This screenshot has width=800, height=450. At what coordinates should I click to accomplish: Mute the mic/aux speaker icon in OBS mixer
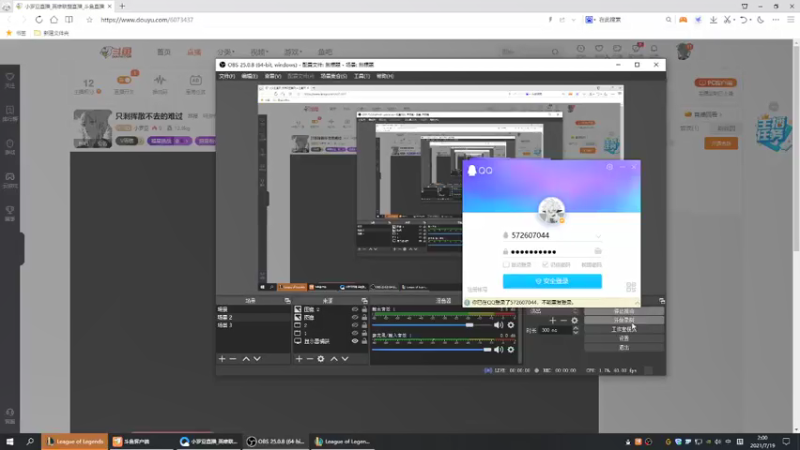498,349
